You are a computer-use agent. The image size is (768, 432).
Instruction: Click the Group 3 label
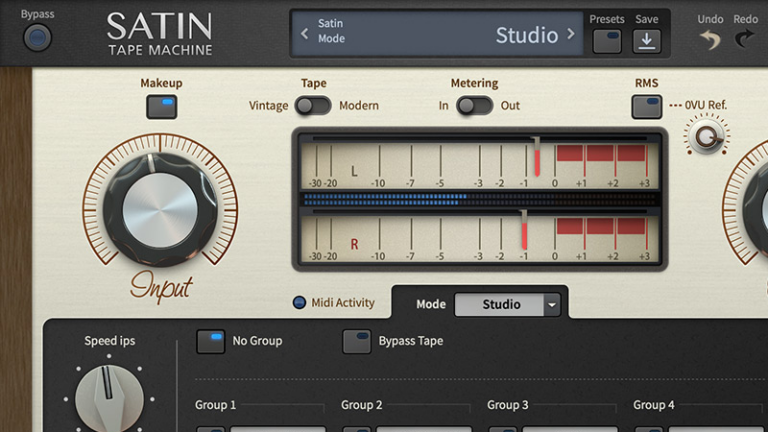point(507,405)
